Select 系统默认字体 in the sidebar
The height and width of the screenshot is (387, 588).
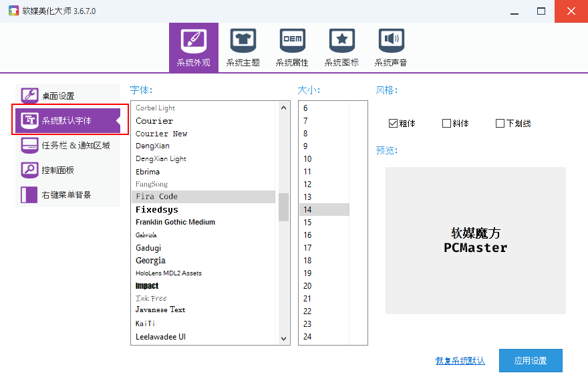[67, 120]
